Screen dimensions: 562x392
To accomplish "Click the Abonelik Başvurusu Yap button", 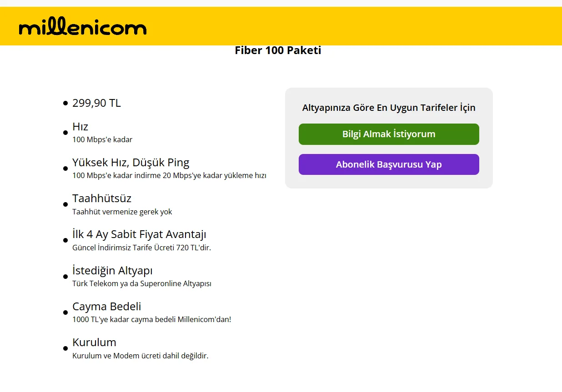I will click(x=389, y=164).
